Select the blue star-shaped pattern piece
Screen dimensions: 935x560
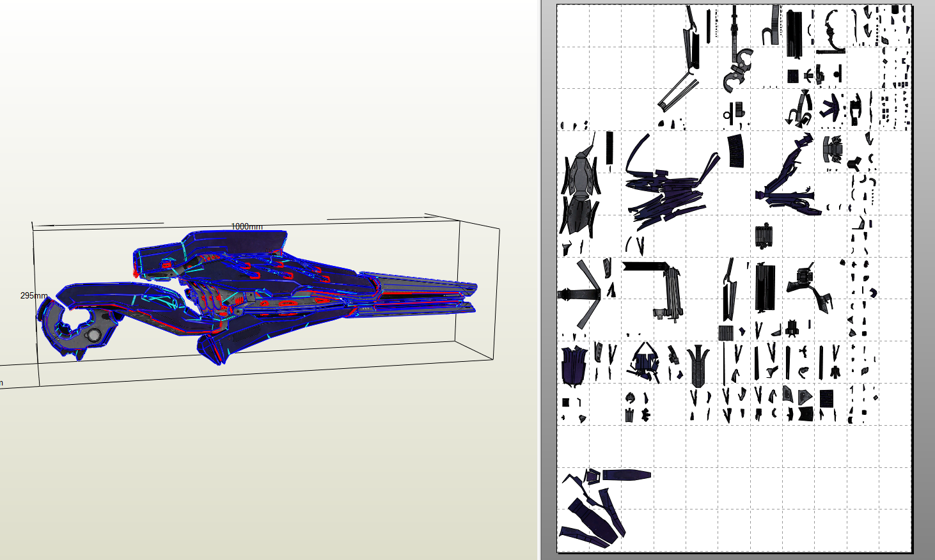pos(831,107)
